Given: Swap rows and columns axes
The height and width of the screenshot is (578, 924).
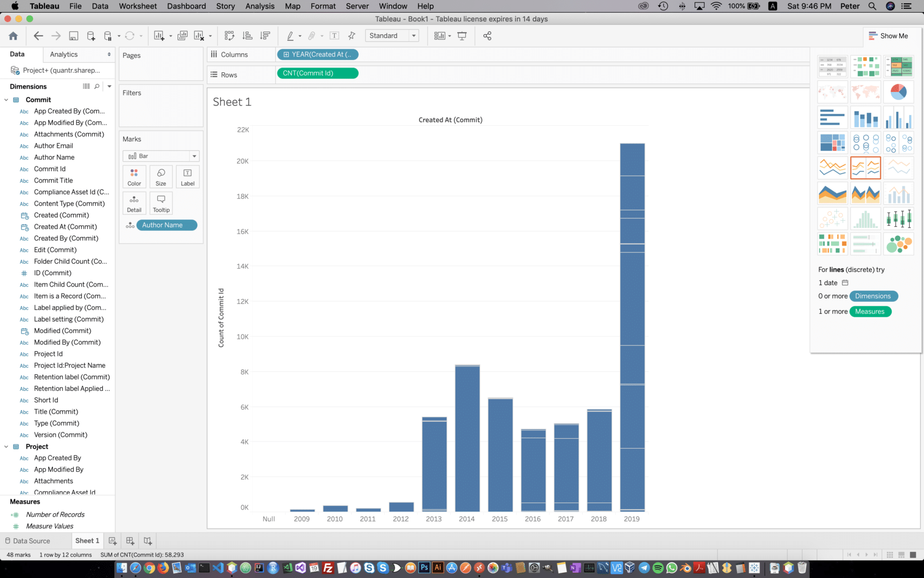Looking at the screenshot, I should [229, 35].
